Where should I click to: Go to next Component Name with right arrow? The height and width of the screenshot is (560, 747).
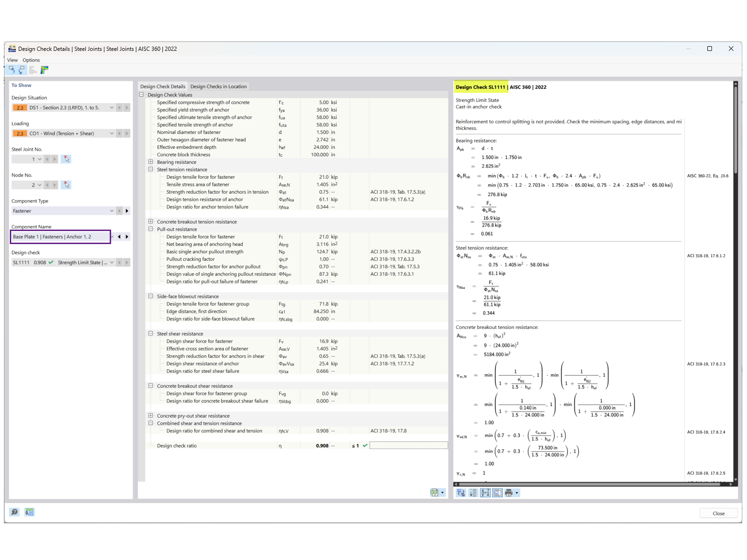point(127,237)
